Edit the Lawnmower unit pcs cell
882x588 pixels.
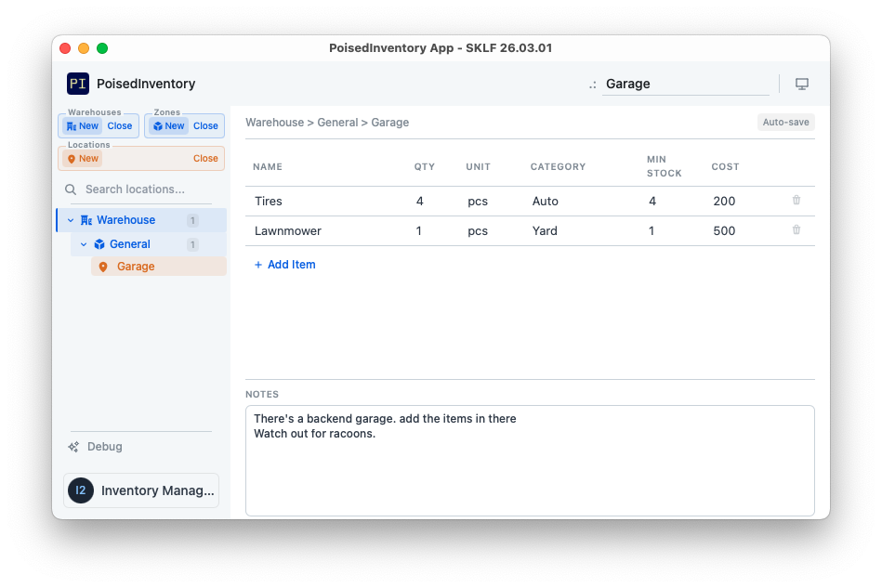(x=478, y=231)
